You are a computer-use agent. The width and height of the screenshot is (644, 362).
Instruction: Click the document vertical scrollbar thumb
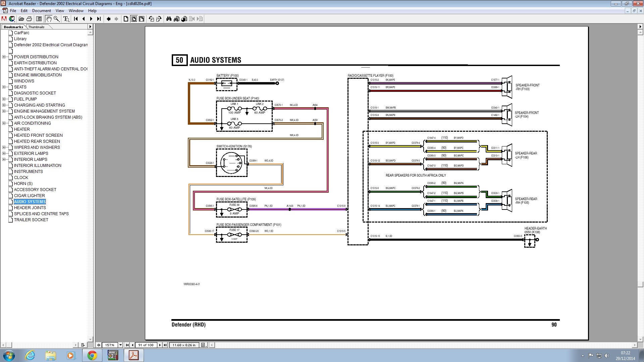[x=640, y=285]
